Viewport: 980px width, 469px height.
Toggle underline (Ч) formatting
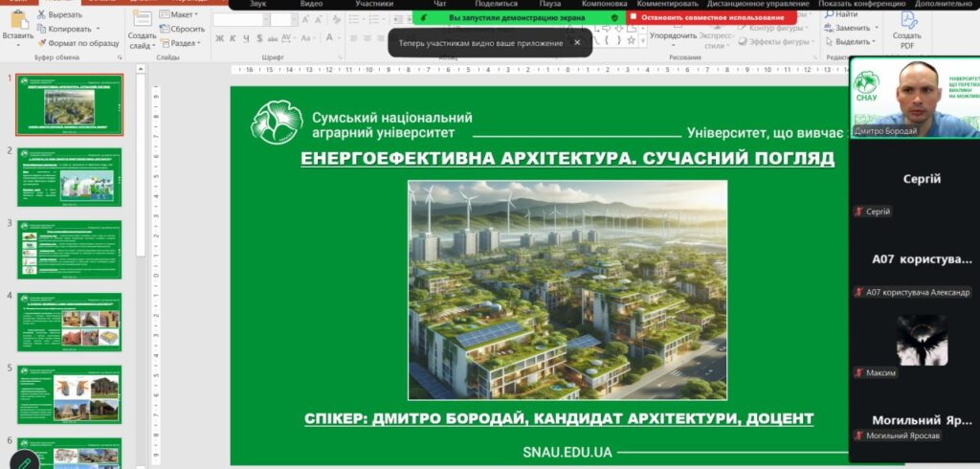click(x=247, y=38)
